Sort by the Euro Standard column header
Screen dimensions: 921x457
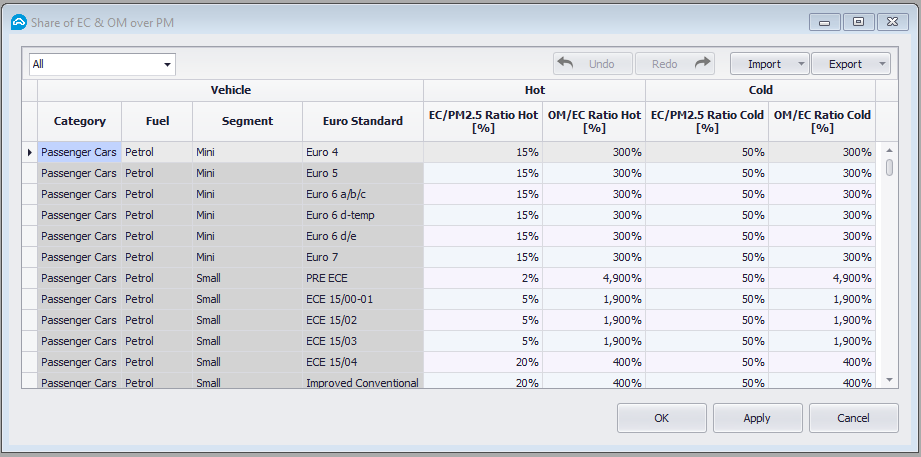coord(362,121)
